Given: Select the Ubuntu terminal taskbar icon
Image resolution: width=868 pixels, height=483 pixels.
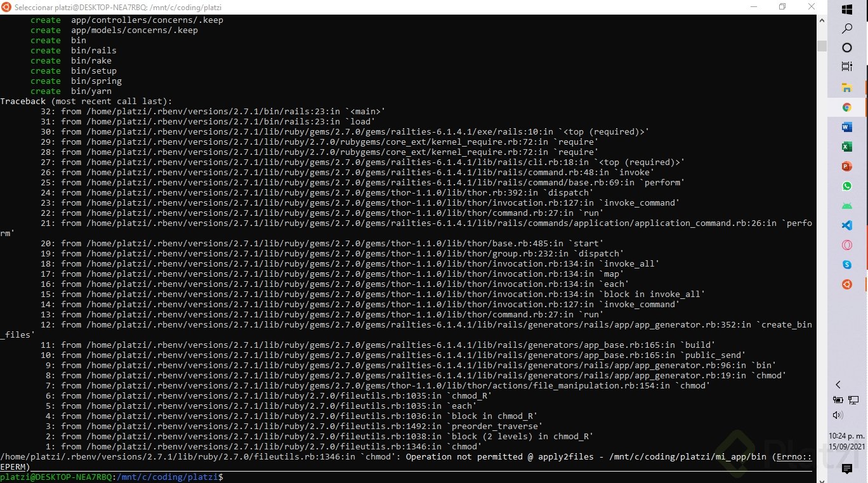Looking at the screenshot, I should click(846, 285).
